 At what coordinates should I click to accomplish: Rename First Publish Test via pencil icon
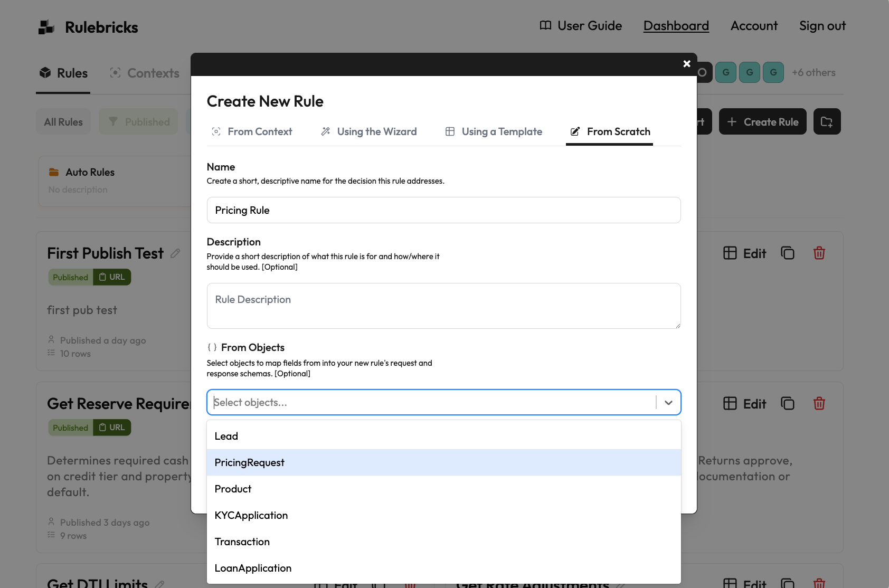pyautogui.click(x=175, y=254)
